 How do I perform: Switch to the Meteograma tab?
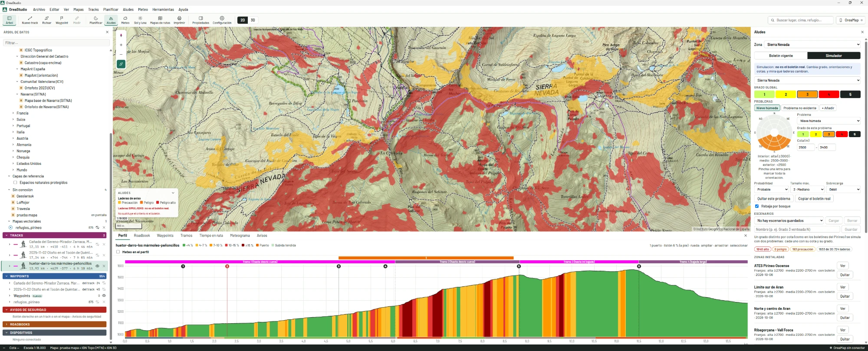pyautogui.click(x=240, y=236)
